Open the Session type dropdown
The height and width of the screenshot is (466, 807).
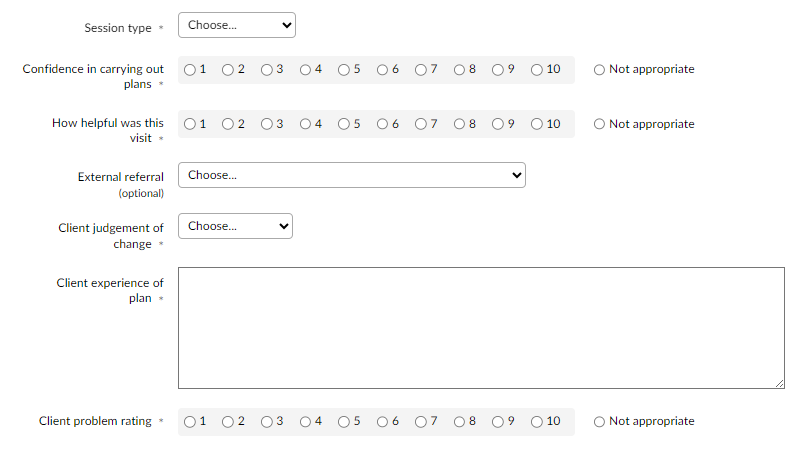tap(236, 25)
